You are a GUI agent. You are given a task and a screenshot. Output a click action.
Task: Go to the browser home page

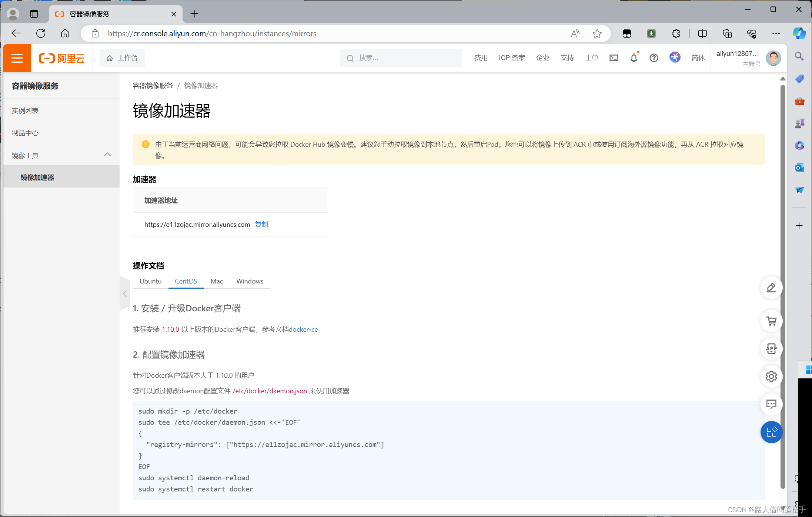tap(65, 33)
